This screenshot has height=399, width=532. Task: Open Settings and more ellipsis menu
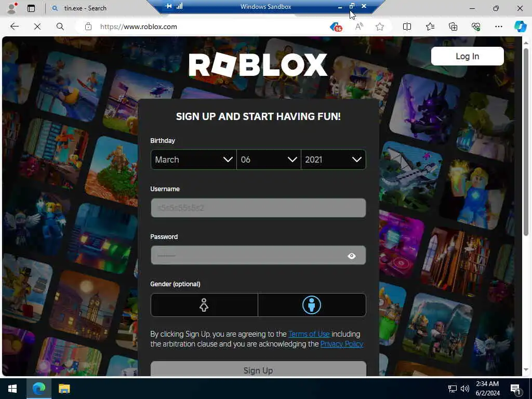coord(498,26)
